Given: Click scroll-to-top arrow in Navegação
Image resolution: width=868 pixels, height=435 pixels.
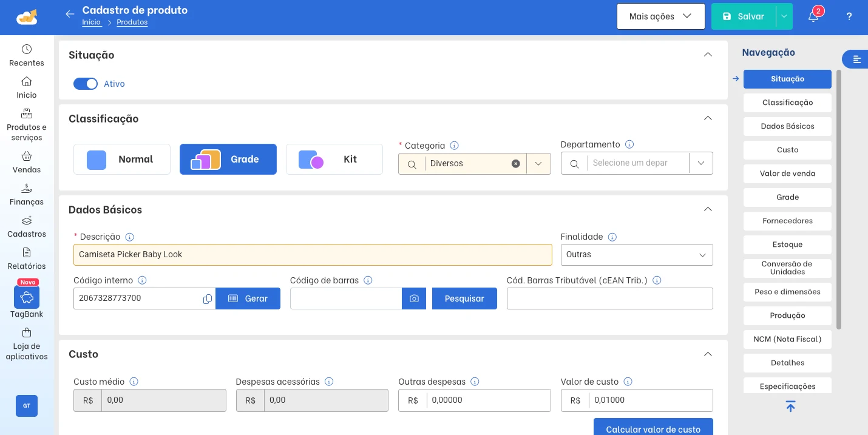Looking at the screenshot, I should [790, 406].
